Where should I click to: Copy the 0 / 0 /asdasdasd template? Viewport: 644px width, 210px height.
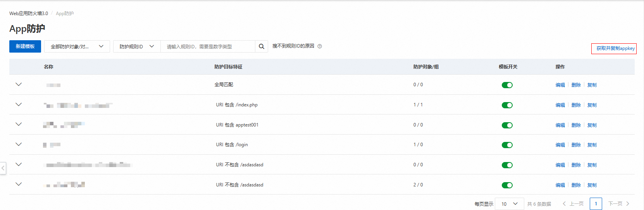pyautogui.click(x=592, y=165)
